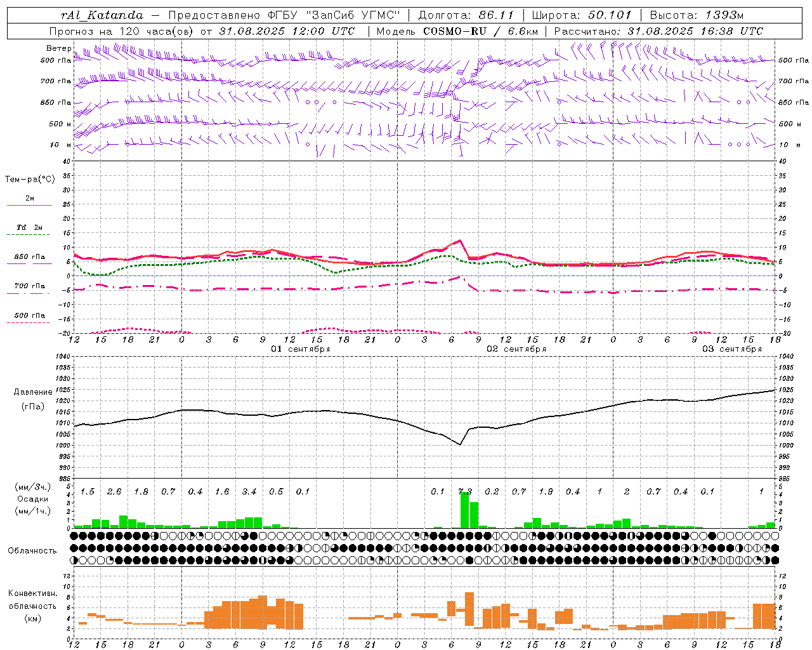The width and height of the screenshot is (812, 650).
Task: Click the Td 2м legend entry
Action: click(30, 227)
